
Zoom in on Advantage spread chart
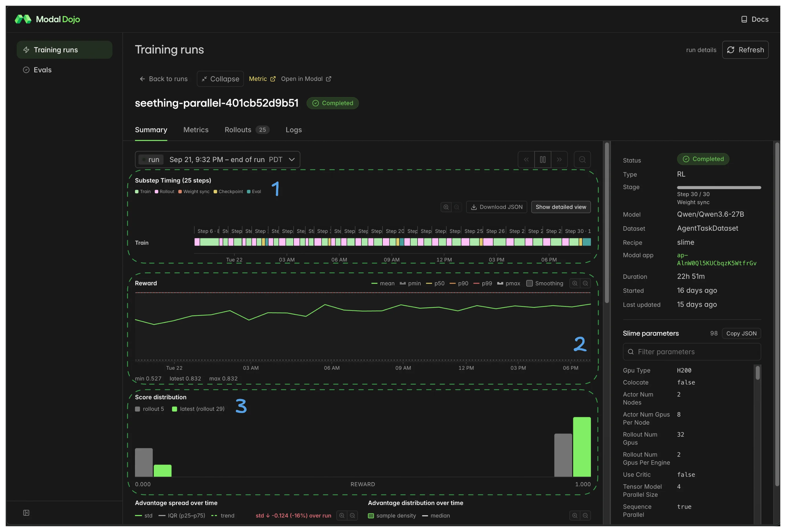341,515
